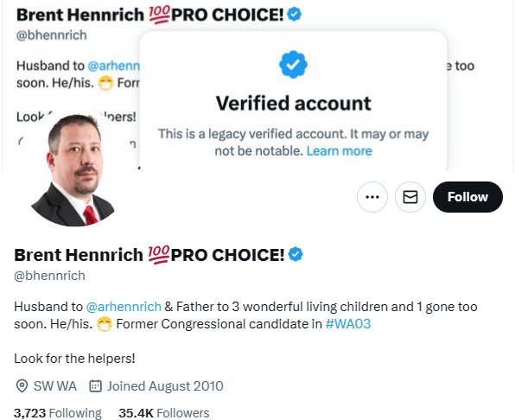Click the 100 emoji in lower display name
515x420 pixels.
pos(159,254)
